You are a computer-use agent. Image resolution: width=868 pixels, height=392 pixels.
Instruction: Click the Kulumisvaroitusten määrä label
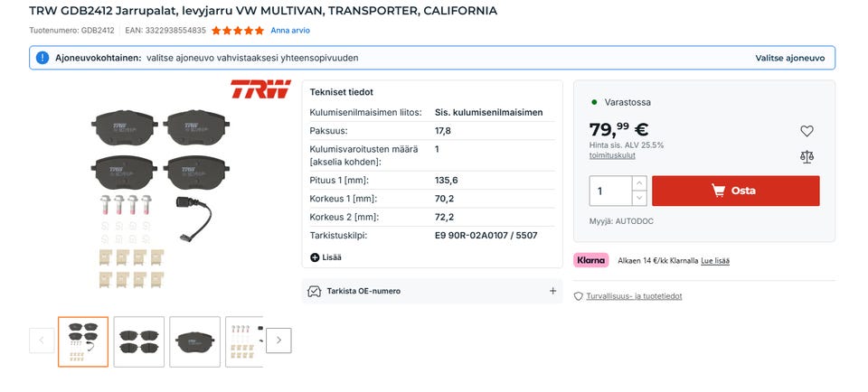click(x=363, y=155)
